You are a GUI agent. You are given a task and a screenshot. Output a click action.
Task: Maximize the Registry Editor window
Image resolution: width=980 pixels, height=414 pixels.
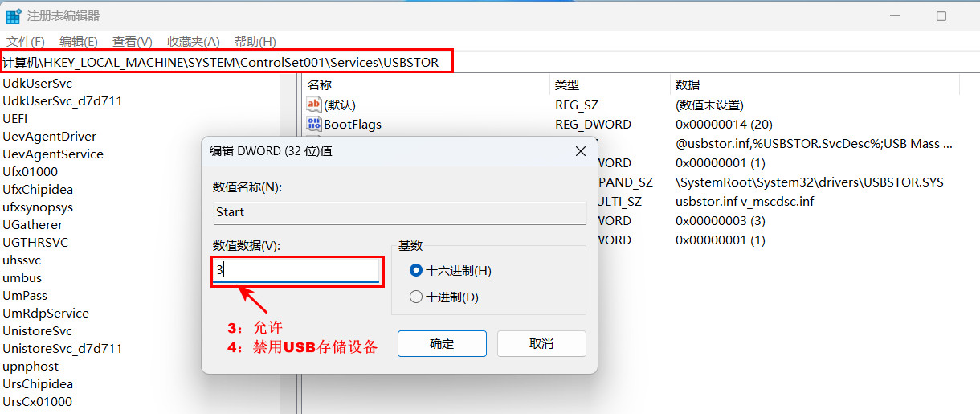click(x=941, y=16)
